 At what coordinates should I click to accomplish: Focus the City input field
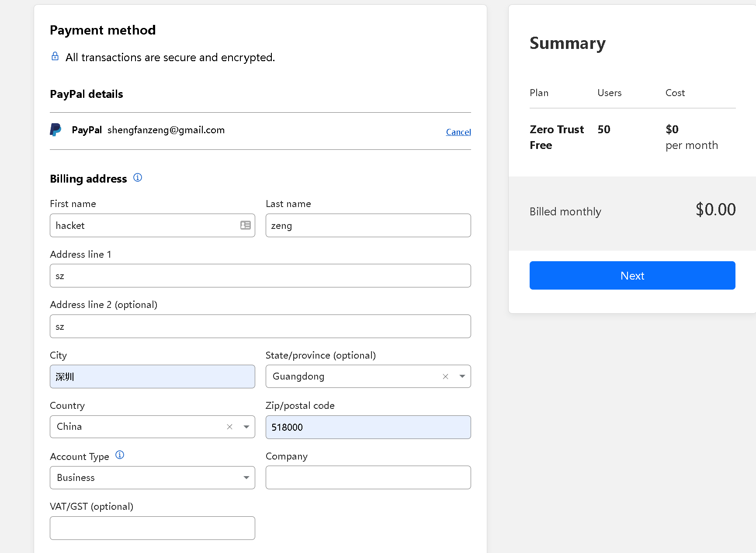(x=152, y=377)
